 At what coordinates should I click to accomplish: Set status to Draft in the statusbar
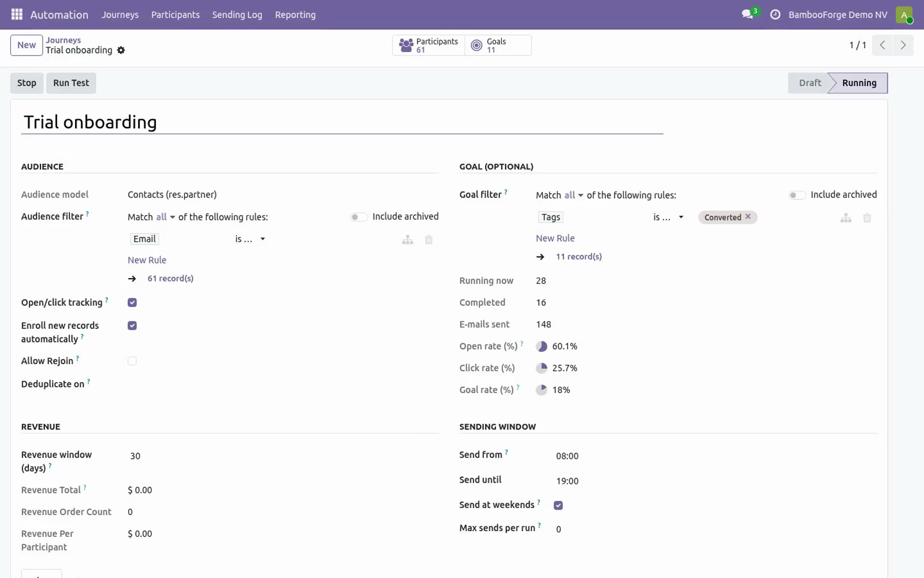click(x=809, y=83)
